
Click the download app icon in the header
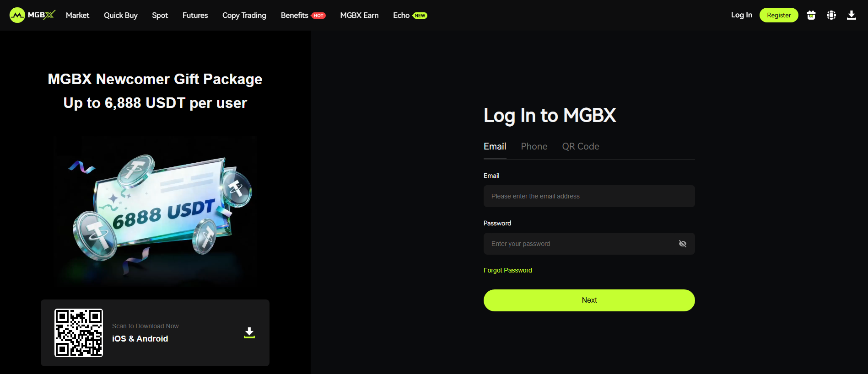(852, 15)
